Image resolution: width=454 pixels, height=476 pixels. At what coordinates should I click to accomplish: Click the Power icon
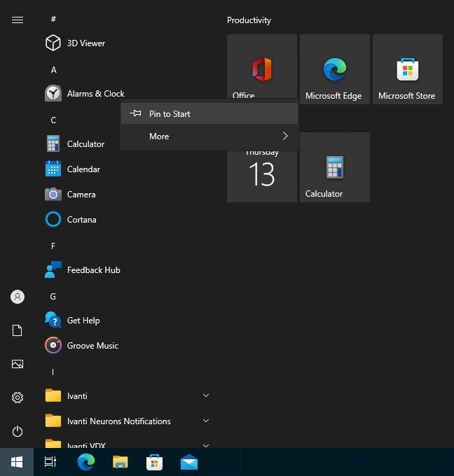tap(18, 431)
